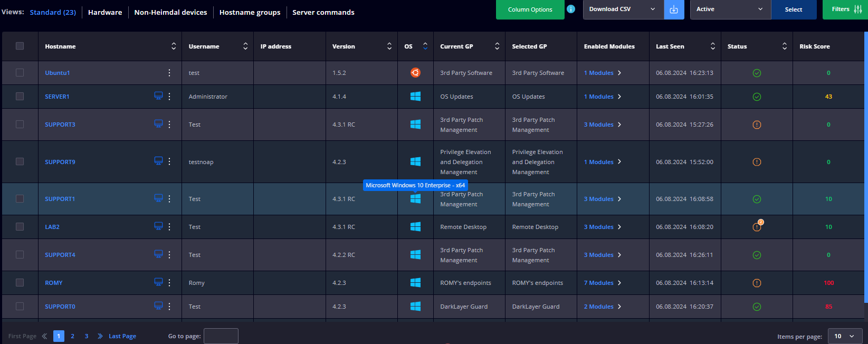Go to page 2
This screenshot has height=344, width=868.
pyautogui.click(x=72, y=336)
